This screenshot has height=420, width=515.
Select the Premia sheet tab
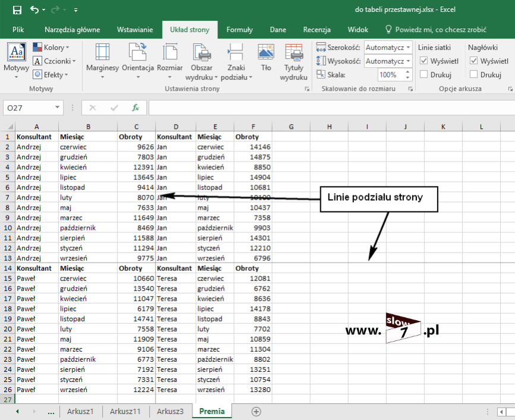tap(212, 412)
